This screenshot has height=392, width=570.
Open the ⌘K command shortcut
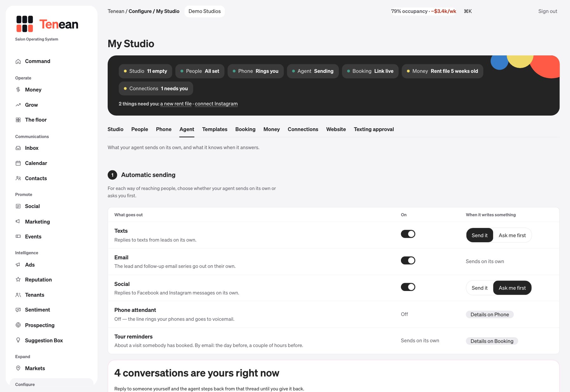pos(468,11)
